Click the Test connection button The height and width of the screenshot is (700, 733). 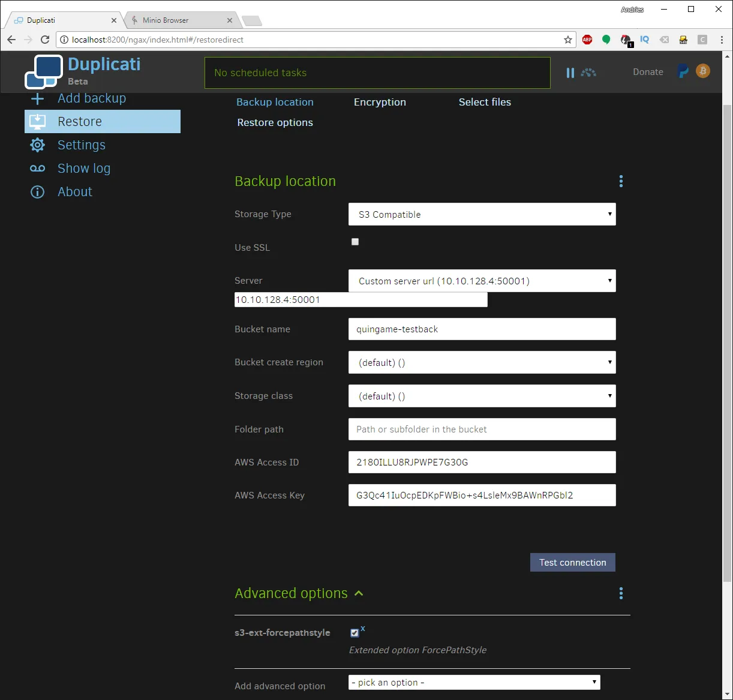coord(573,562)
